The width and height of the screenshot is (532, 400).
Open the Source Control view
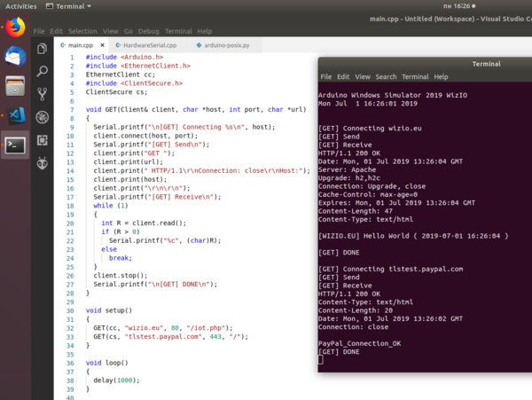[x=42, y=94]
